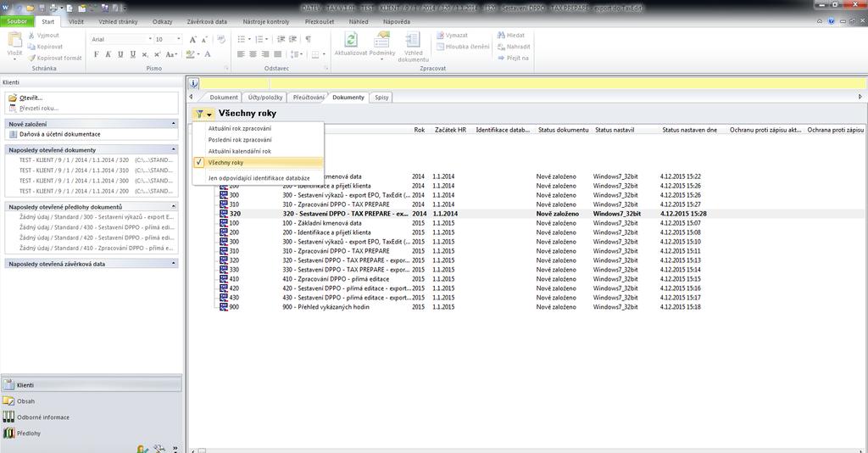Open the Účty/položky tab
The width and height of the screenshot is (868, 453).
[265, 98]
